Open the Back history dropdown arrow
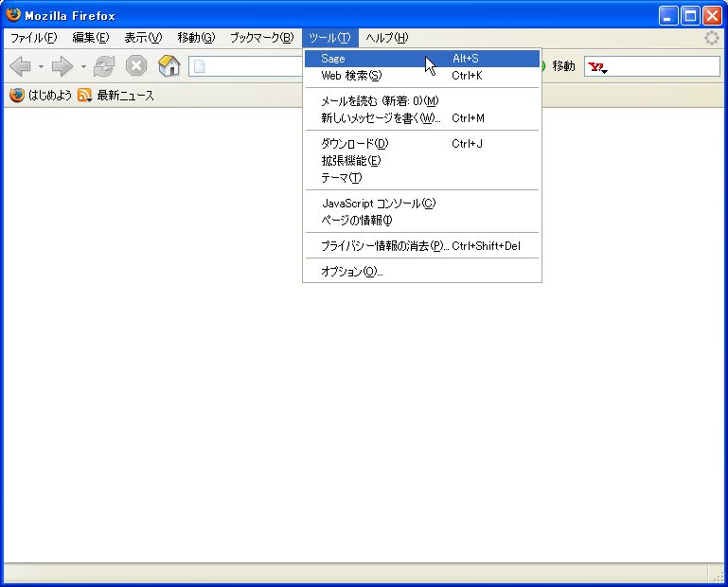The height and width of the screenshot is (587, 728). point(41,66)
